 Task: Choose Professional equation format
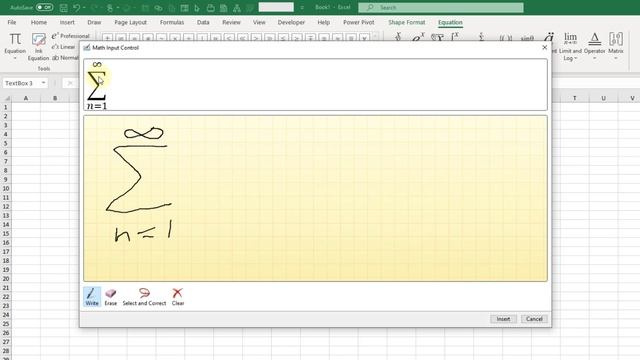coord(71,36)
